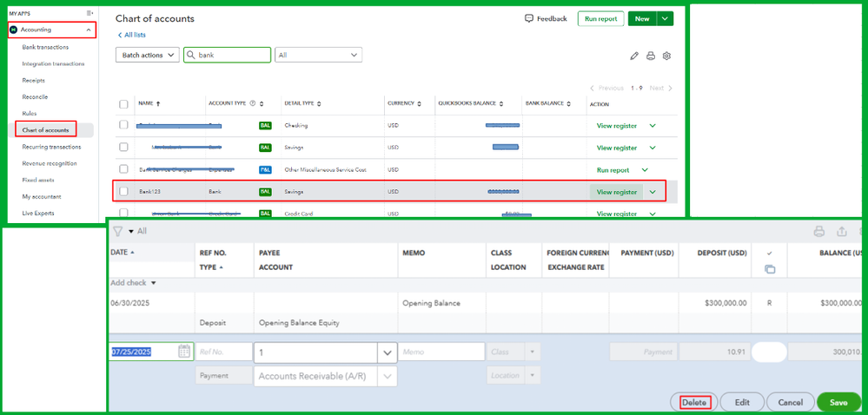Screen dimensions: 868x415
Task: Toggle the select-all checkbox in table header
Action: point(123,104)
